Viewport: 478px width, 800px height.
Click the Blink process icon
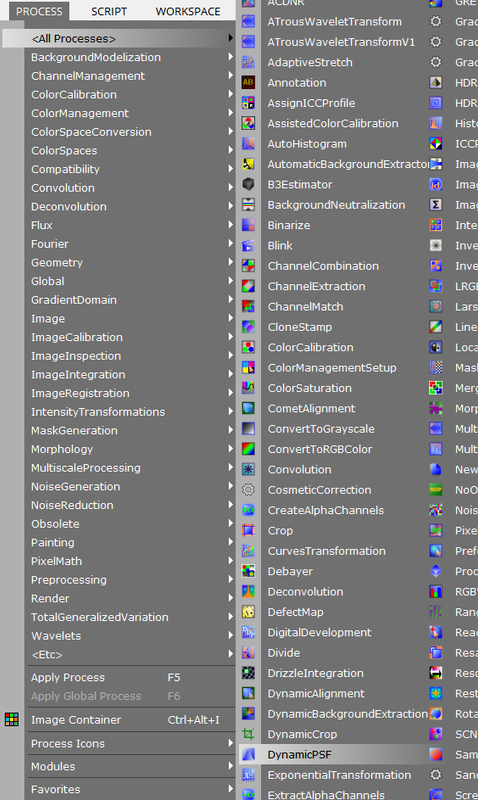pos(248,245)
